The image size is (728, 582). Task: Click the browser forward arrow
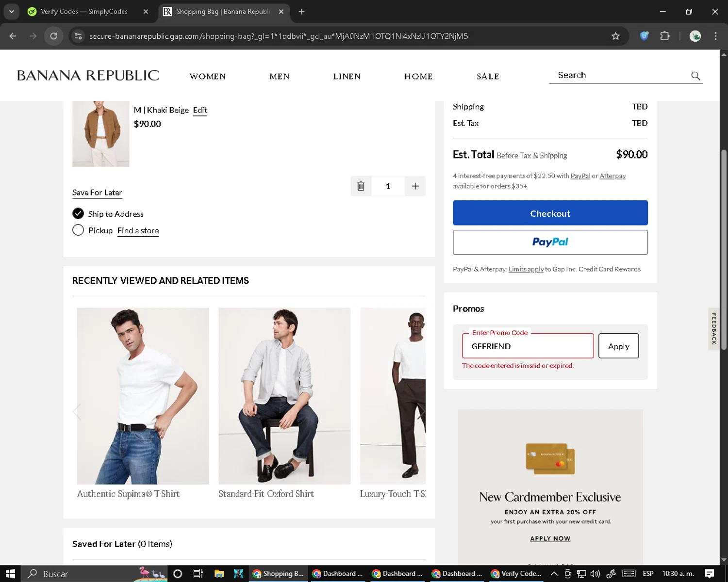33,36
